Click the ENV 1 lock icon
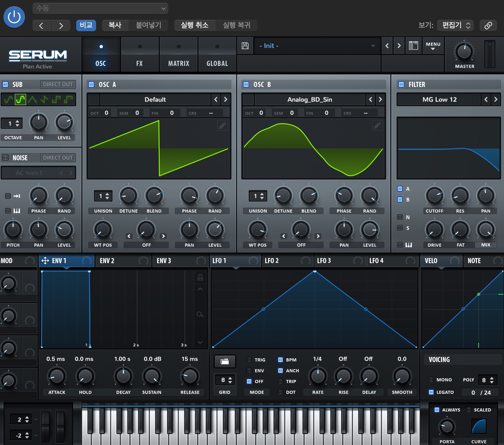This screenshot has height=445, width=504. pos(200,277)
